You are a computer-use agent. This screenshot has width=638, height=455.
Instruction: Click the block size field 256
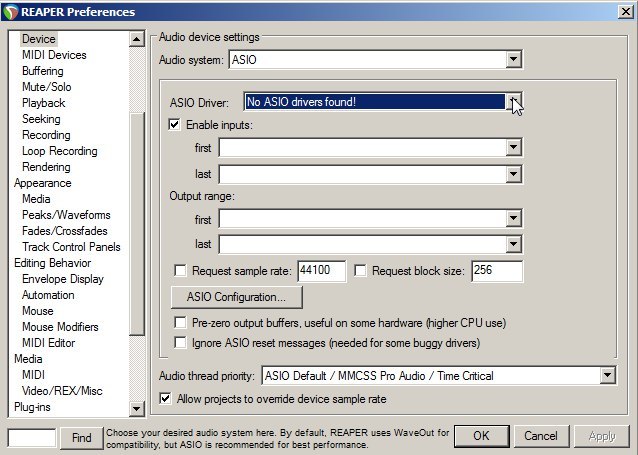497,271
